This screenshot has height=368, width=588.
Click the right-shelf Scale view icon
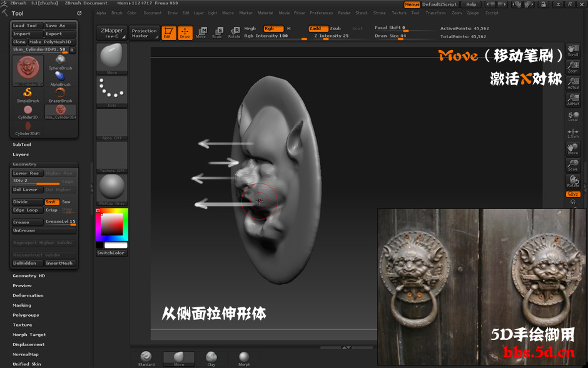(573, 165)
